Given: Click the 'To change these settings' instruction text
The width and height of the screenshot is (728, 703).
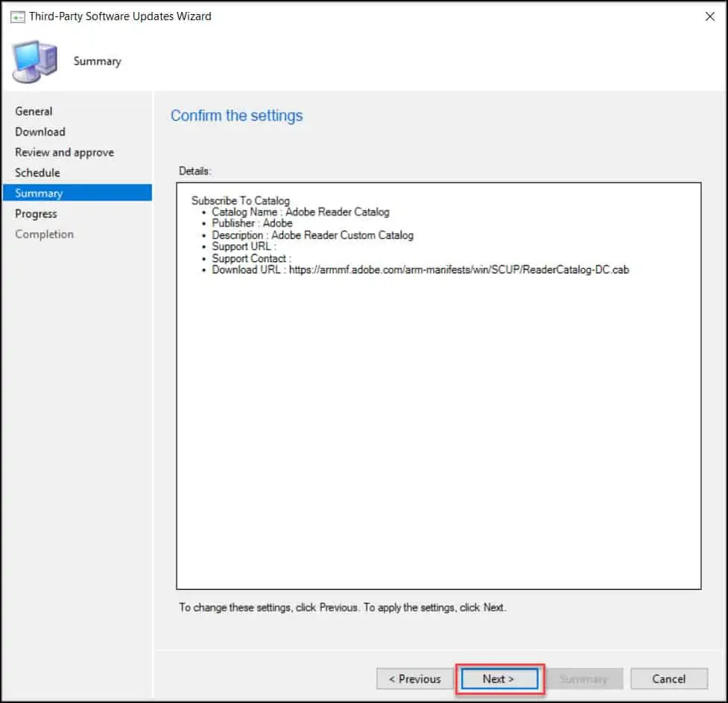Looking at the screenshot, I should pyautogui.click(x=343, y=608).
